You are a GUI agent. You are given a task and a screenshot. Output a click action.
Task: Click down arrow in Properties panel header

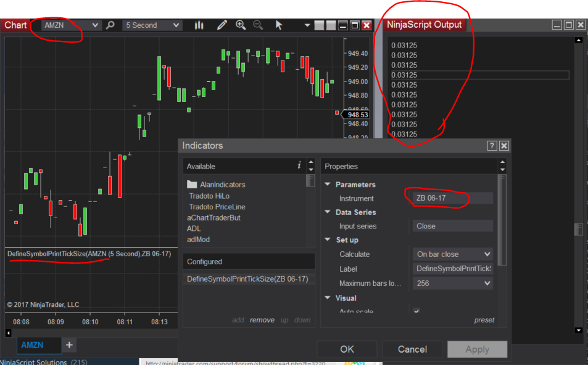502,169
